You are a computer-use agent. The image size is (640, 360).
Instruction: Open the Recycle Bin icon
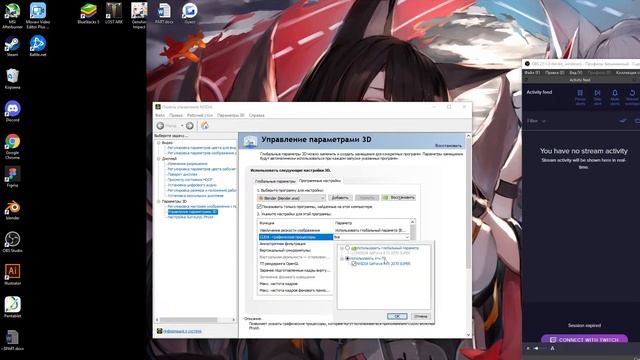[x=12, y=79]
